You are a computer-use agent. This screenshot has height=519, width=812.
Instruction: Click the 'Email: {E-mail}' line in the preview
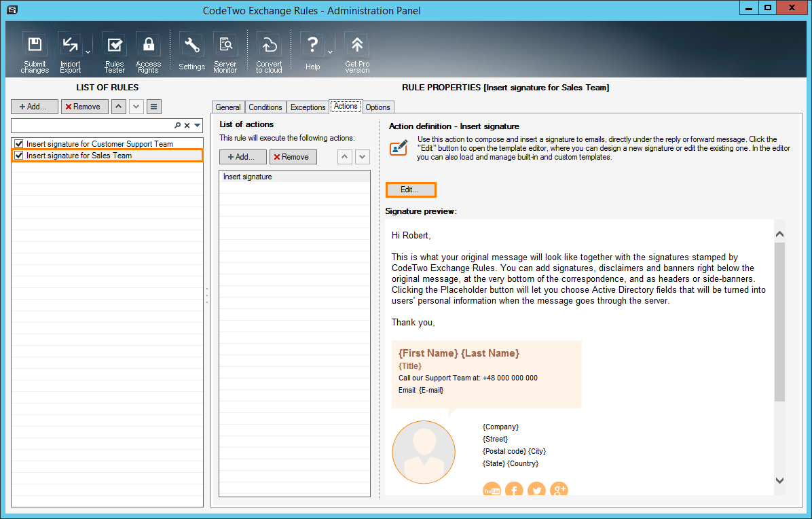[421, 391]
